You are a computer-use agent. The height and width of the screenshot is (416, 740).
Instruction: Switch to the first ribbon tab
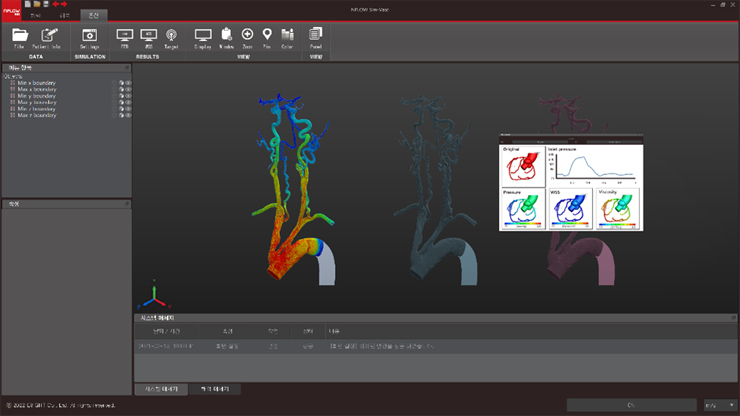[x=36, y=17]
